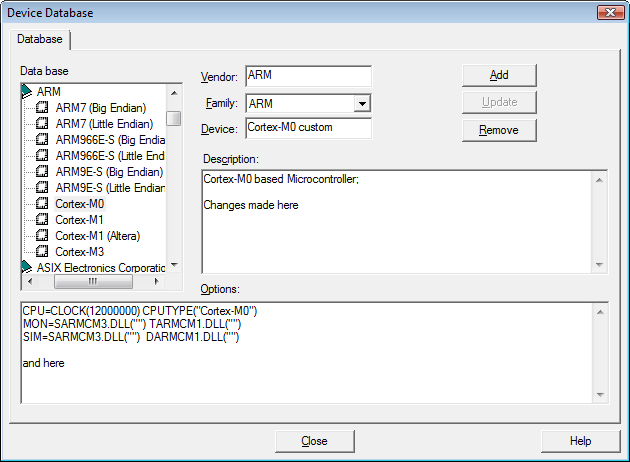Image resolution: width=630 pixels, height=462 pixels.
Task: Click the Cortex-M1 chip icon
Action: coord(42,220)
